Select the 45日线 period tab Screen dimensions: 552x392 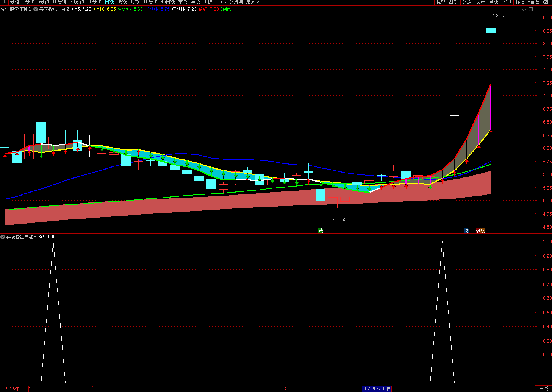(x=168, y=2)
